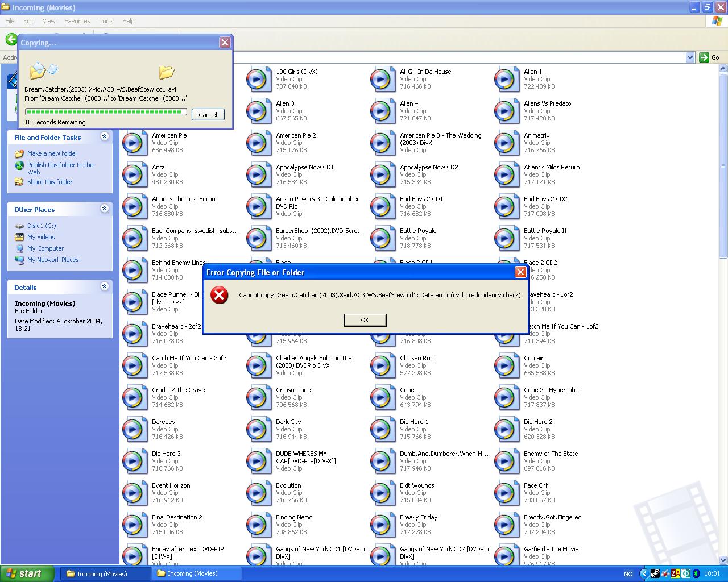
Task: Click the Chicken Run video icon
Action: (x=382, y=366)
